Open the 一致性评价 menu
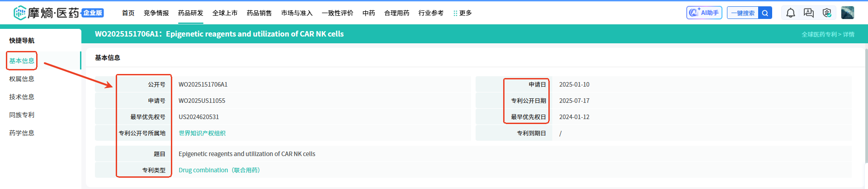 (x=337, y=13)
